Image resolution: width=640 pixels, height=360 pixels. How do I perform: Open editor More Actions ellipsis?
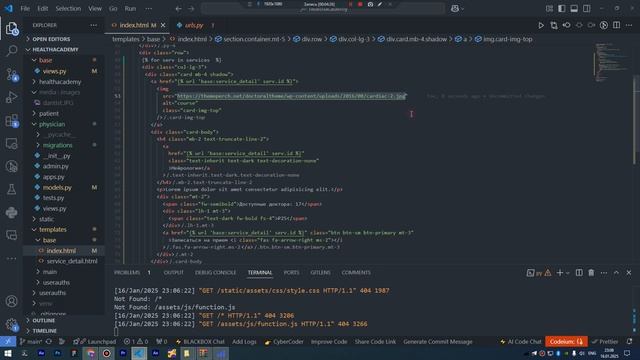[x=629, y=25]
